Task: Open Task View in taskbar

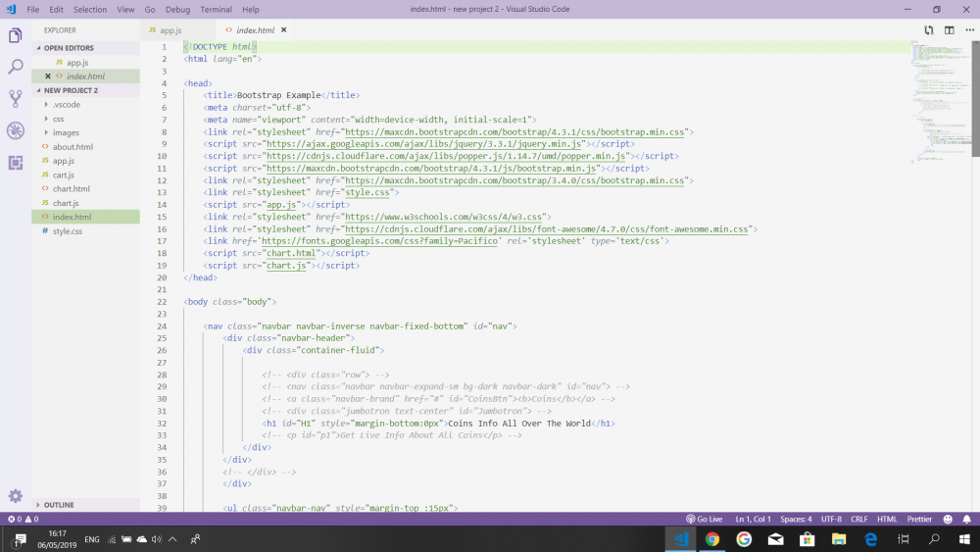Action: (904, 539)
